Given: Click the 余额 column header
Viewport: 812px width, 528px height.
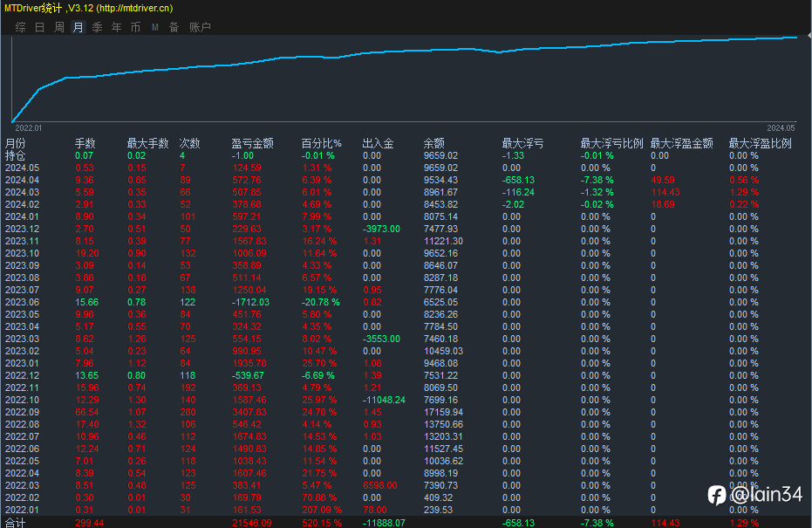Looking at the screenshot, I should pyautogui.click(x=433, y=143).
